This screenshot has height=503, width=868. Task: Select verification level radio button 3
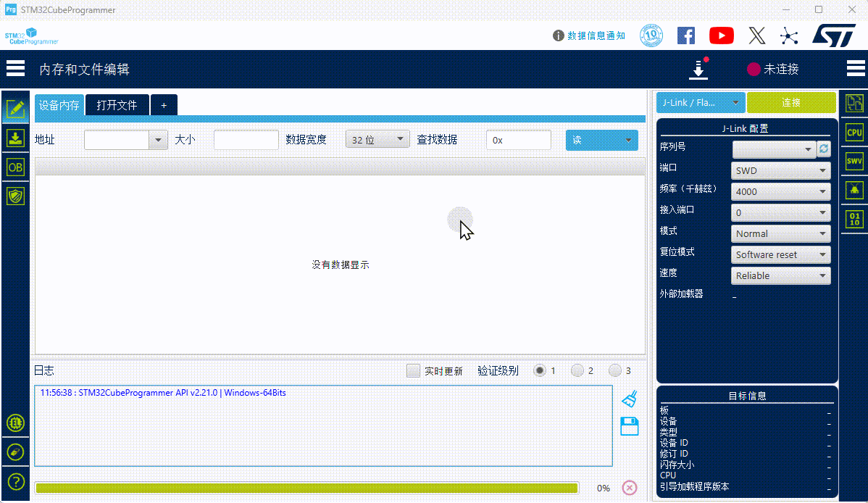pyautogui.click(x=617, y=370)
